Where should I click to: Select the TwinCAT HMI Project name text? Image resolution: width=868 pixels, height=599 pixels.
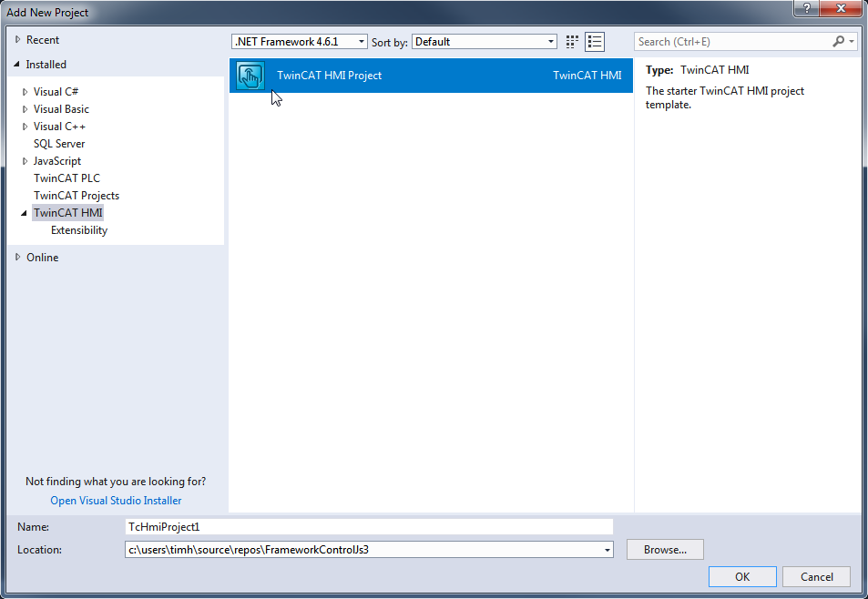coord(330,76)
